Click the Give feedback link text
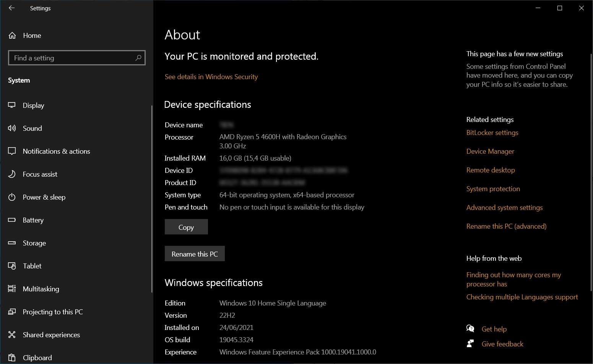 [x=502, y=344]
